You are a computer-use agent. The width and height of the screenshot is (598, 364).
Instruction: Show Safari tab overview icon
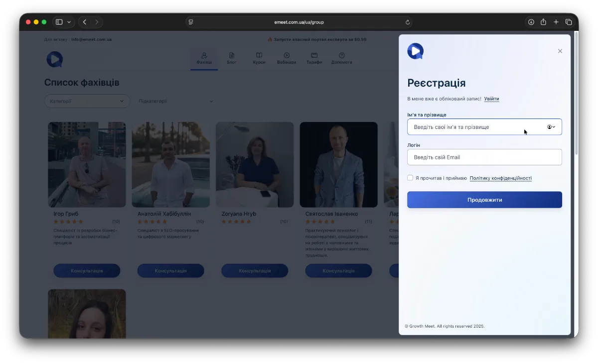pos(569,22)
